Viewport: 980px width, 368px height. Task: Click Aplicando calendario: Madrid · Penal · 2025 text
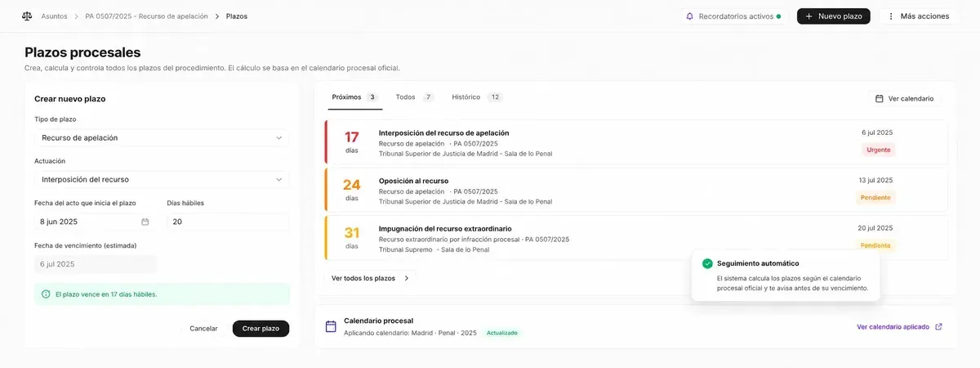point(410,333)
